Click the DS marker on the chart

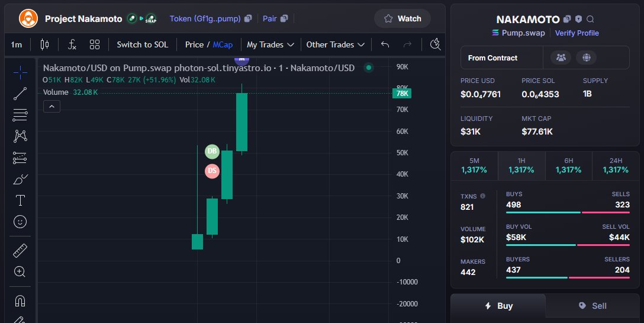click(x=212, y=171)
